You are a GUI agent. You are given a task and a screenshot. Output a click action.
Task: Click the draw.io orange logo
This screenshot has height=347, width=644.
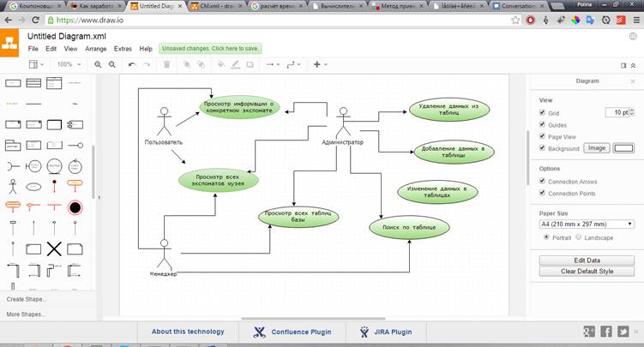coord(9,42)
